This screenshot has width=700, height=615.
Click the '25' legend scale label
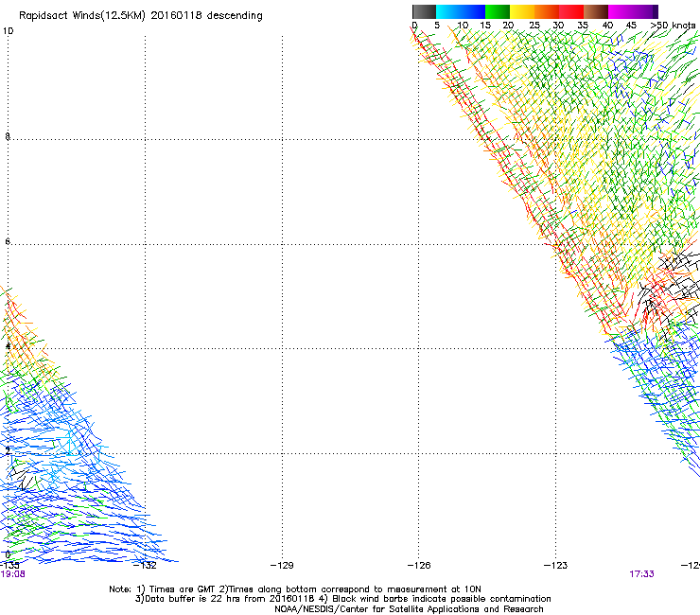click(534, 25)
